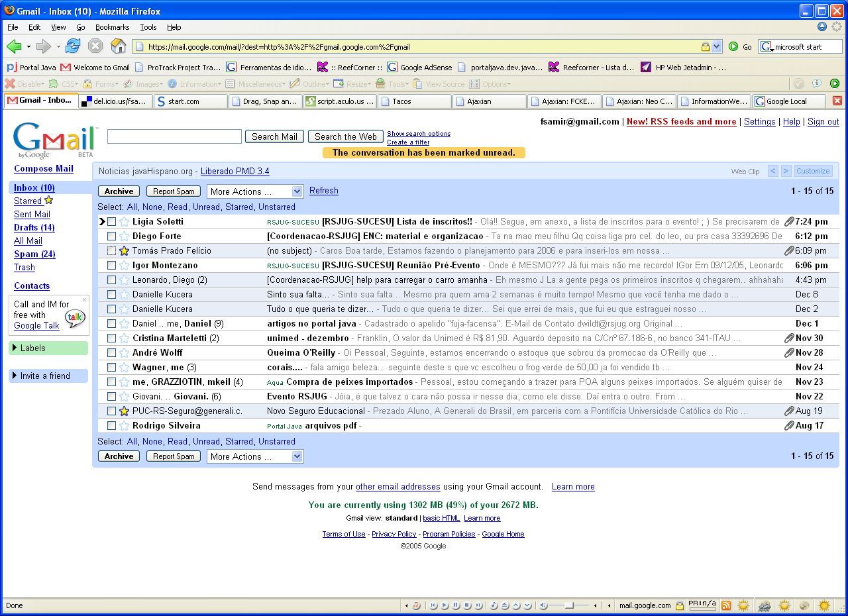The width and height of the screenshot is (848, 616).
Task: Go to the Home page icon
Action: click(x=119, y=46)
